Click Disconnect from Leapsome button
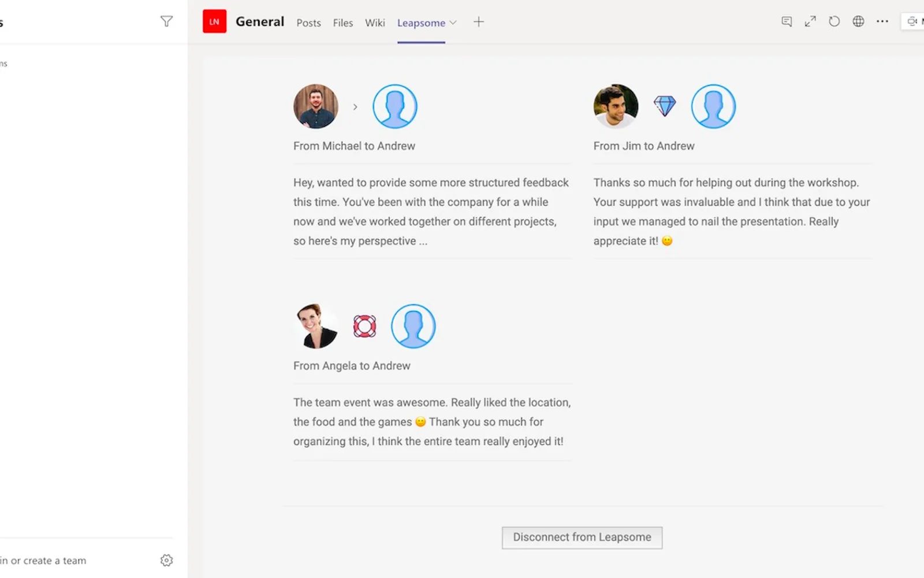This screenshot has height=578, width=924. point(582,538)
